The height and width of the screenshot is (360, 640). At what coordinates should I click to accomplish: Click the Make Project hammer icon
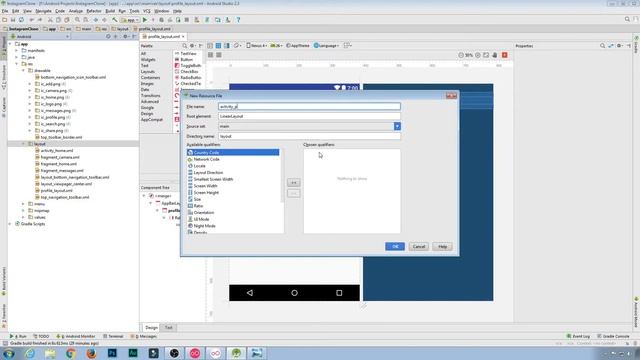tap(115, 20)
